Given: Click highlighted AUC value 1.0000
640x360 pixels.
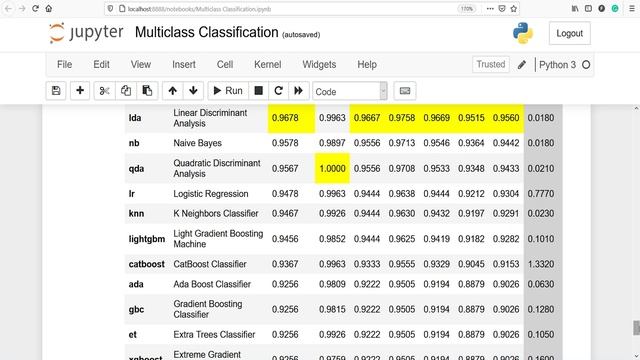Looking at the screenshot, I should (332, 169).
